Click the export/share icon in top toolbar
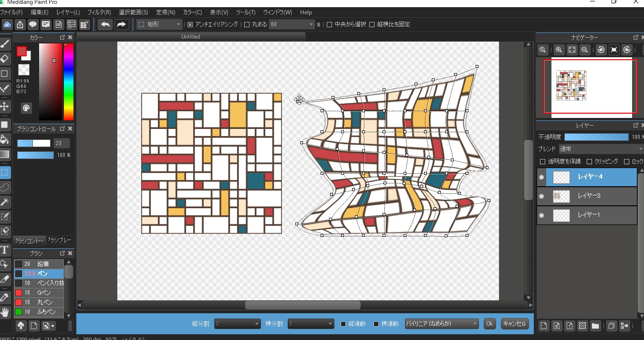Viewport: 644px width, 340px height. [20, 24]
